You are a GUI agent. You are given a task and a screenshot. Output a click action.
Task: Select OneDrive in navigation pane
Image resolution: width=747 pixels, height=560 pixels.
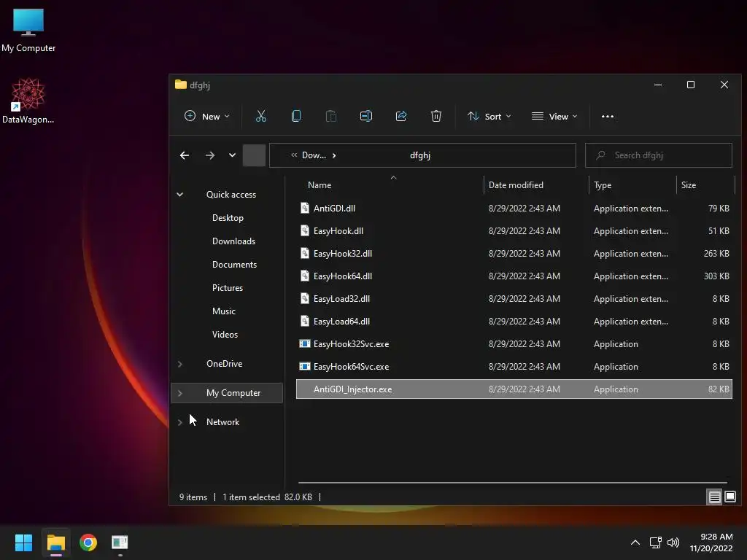click(x=225, y=364)
